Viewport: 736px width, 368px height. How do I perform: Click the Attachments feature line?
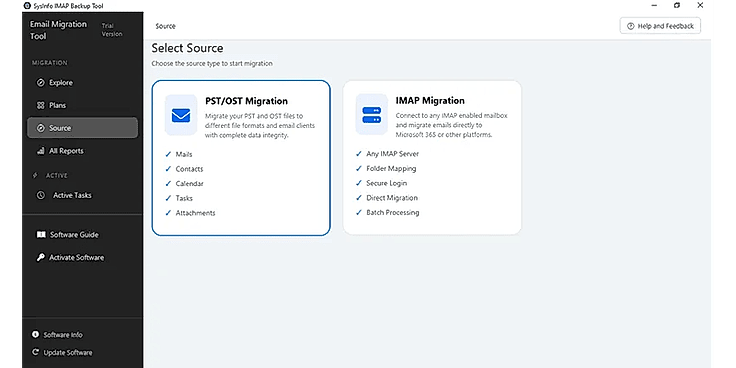[195, 213]
